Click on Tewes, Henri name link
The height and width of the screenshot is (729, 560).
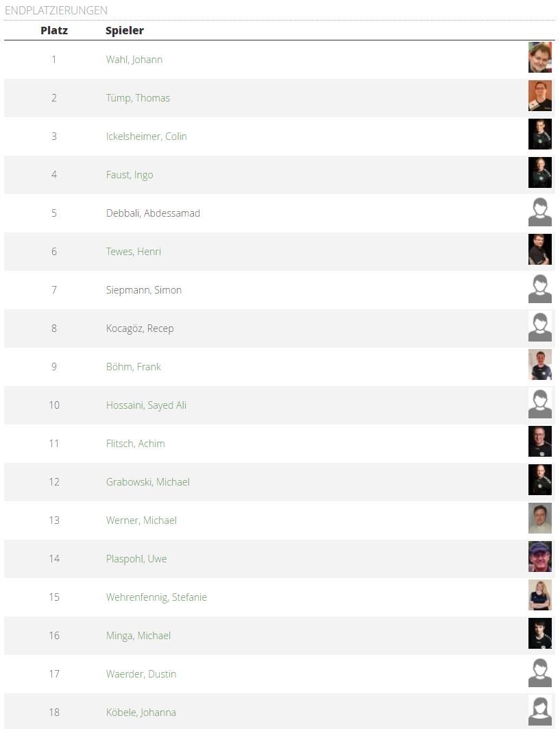click(134, 252)
